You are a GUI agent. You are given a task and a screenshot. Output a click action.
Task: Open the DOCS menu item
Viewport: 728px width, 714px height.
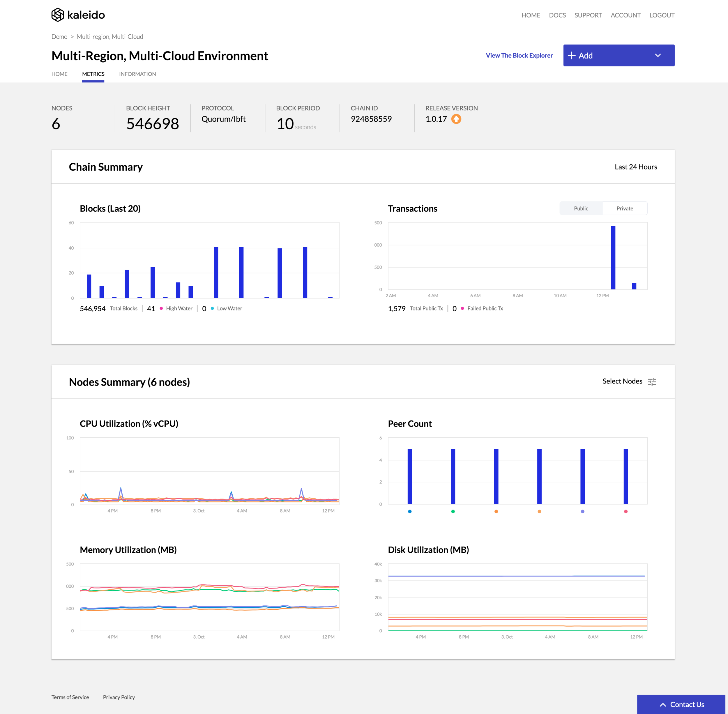(x=557, y=15)
